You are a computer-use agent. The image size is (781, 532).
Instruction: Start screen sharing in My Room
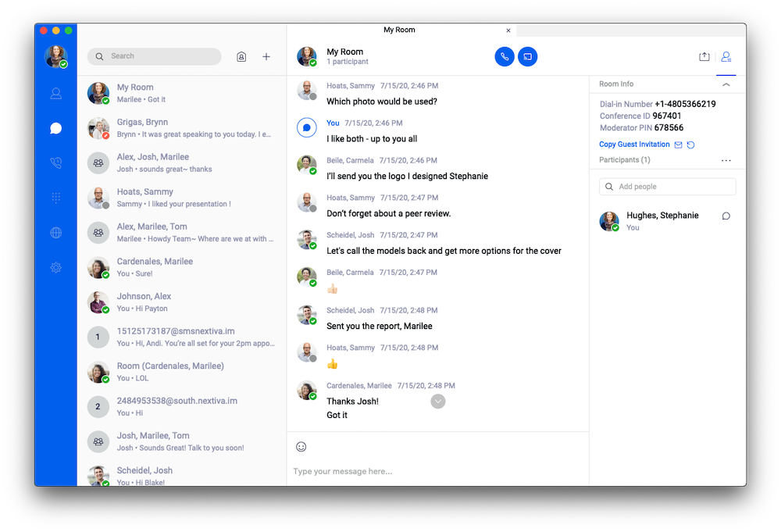click(527, 56)
